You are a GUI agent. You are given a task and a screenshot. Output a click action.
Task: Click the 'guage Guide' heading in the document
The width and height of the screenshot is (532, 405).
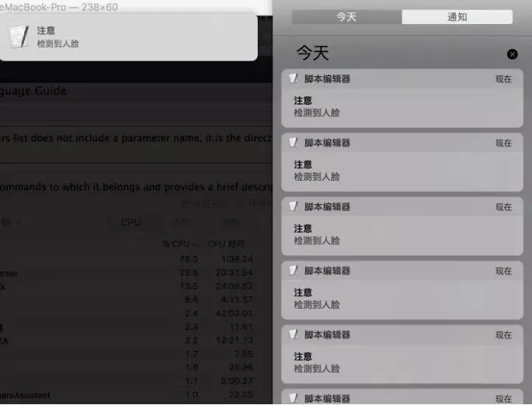(x=33, y=91)
